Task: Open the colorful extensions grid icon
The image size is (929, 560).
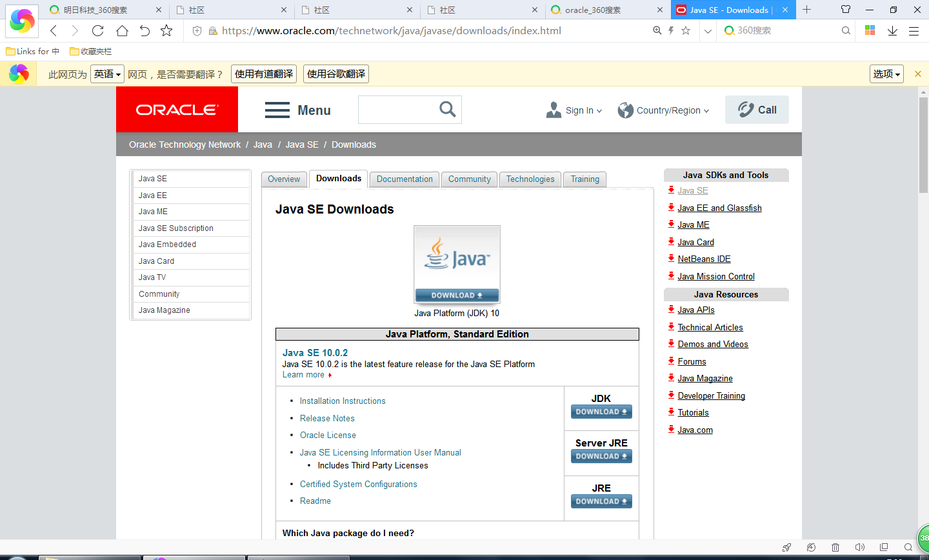Action: click(x=870, y=30)
